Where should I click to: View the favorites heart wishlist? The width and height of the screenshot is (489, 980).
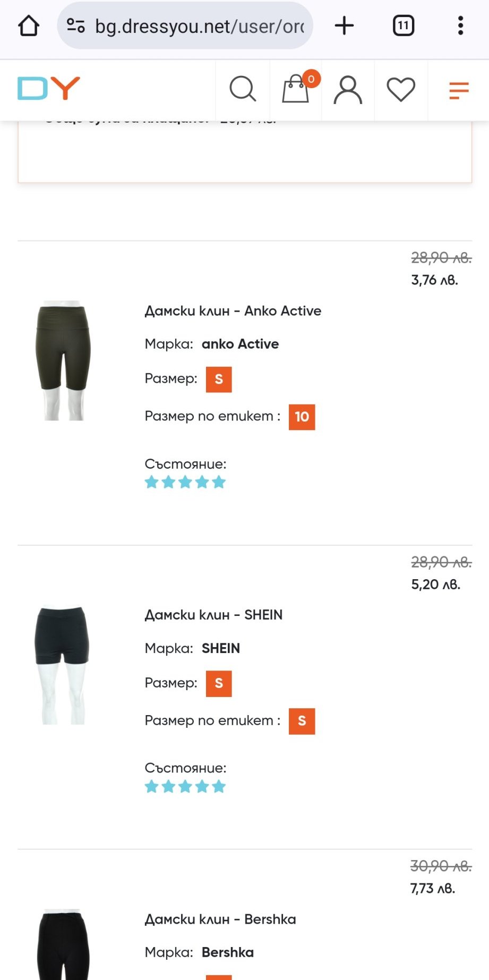(x=401, y=89)
